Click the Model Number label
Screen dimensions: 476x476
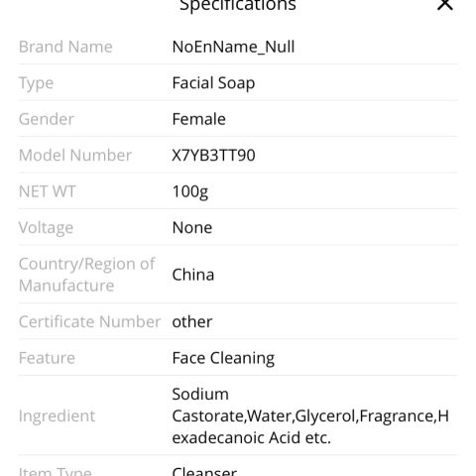pos(75,155)
